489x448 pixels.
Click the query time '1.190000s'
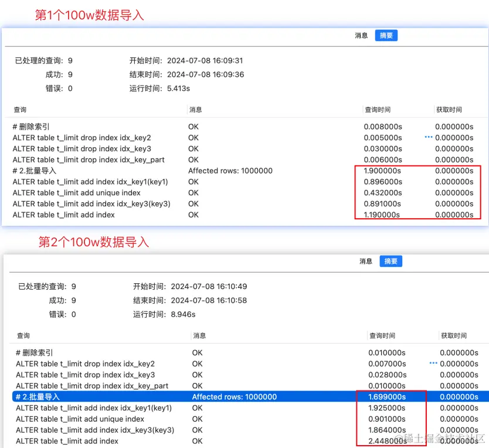(x=382, y=215)
